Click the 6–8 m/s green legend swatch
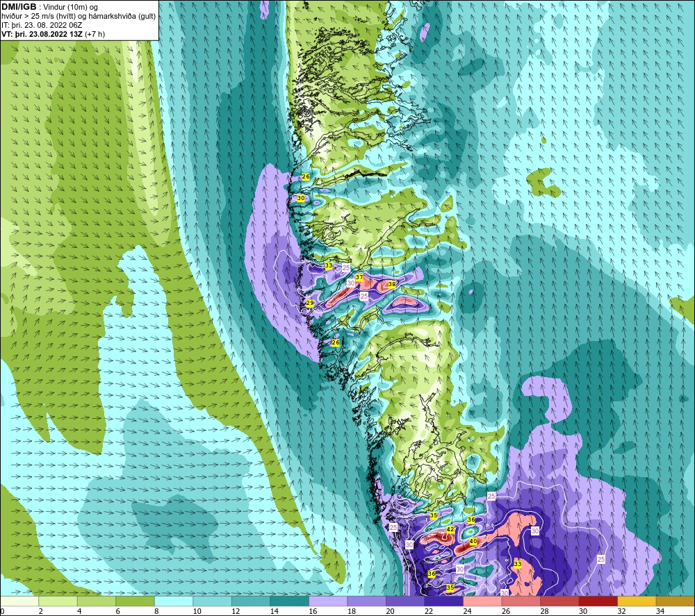Screen dimensions: 695x616 (x=136, y=601)
